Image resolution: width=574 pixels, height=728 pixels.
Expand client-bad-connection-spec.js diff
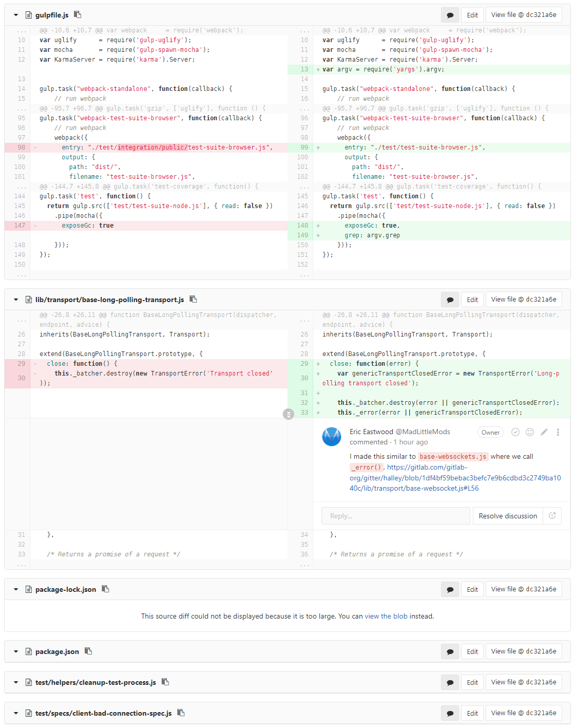coord(16,713)
